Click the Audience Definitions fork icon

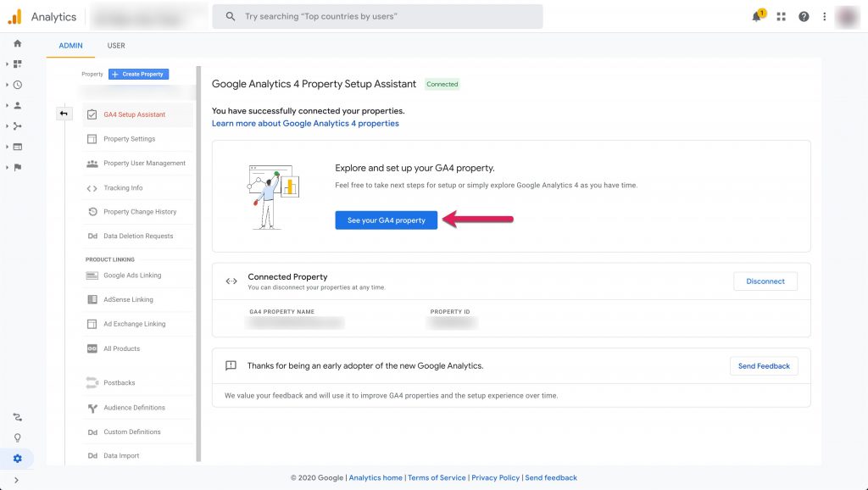tap(92, 408)
